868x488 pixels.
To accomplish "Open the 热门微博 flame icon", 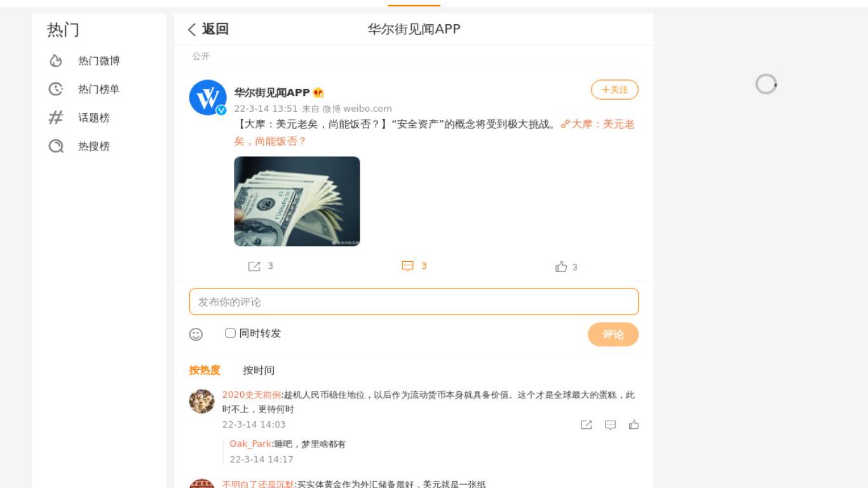I will tap(56, 60).
